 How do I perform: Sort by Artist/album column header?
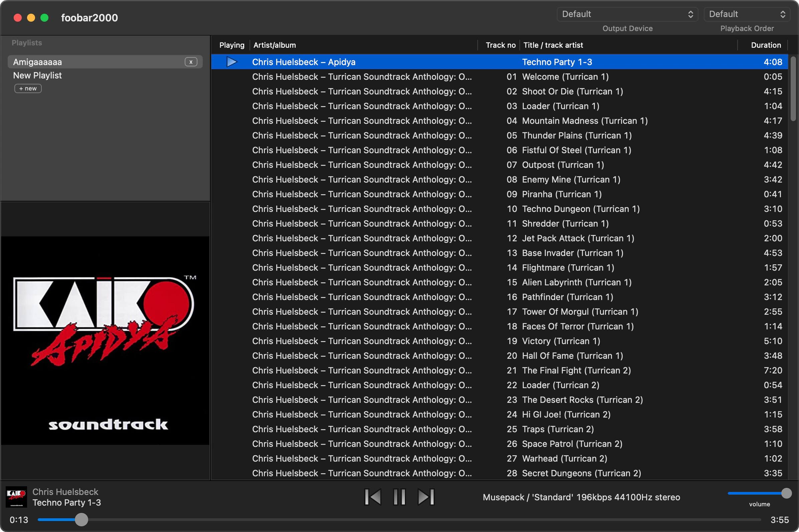pos(274,45)
